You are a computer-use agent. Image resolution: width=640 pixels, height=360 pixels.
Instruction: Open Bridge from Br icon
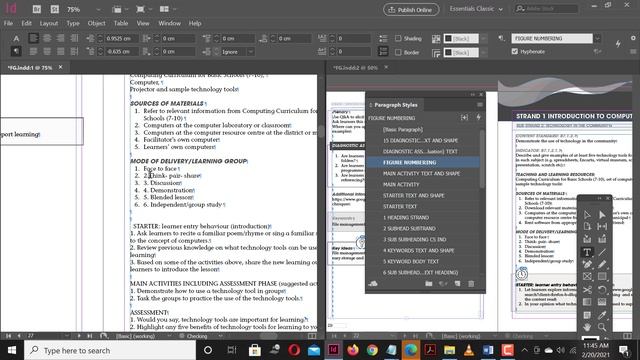pos(36,9)
